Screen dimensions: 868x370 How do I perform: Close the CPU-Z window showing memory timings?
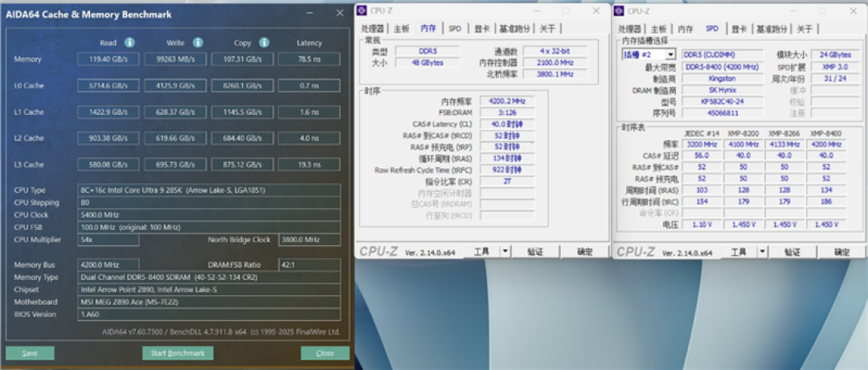(x=596, y=10)
